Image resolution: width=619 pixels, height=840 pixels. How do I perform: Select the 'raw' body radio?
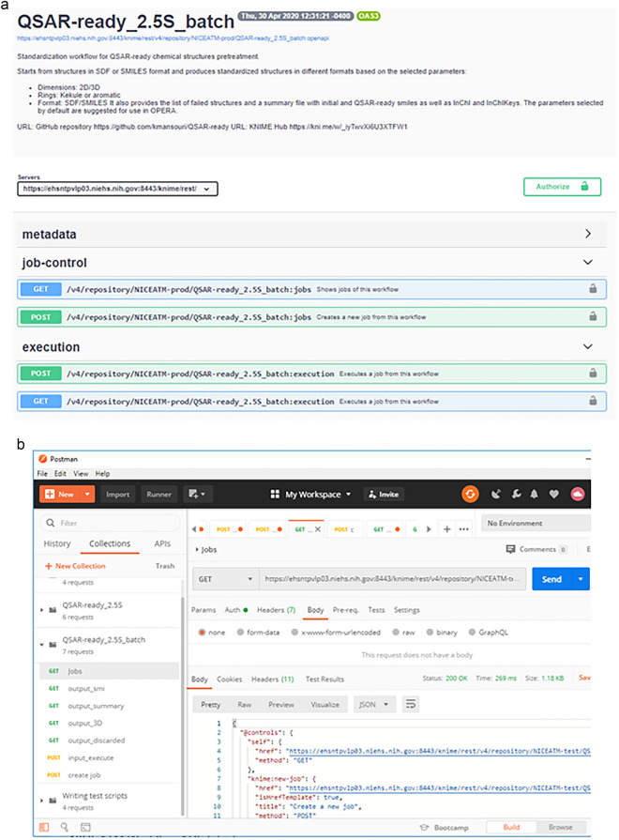tap(396, 633)
